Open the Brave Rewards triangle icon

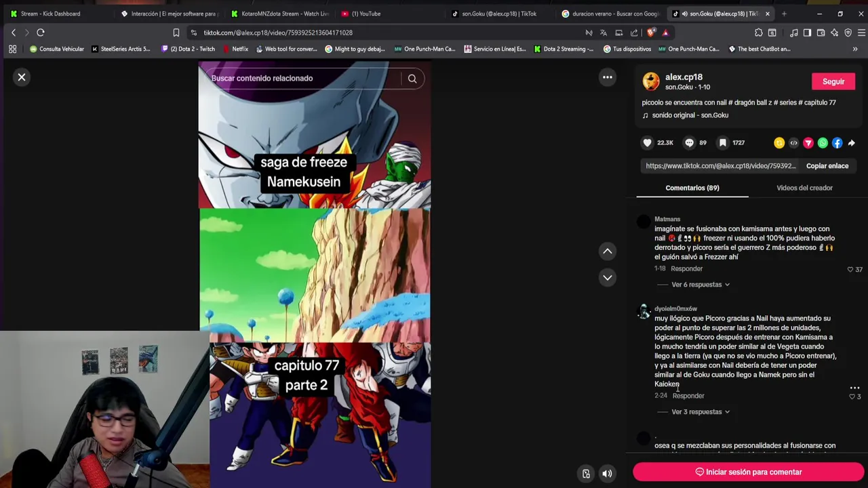coord(665,33)
